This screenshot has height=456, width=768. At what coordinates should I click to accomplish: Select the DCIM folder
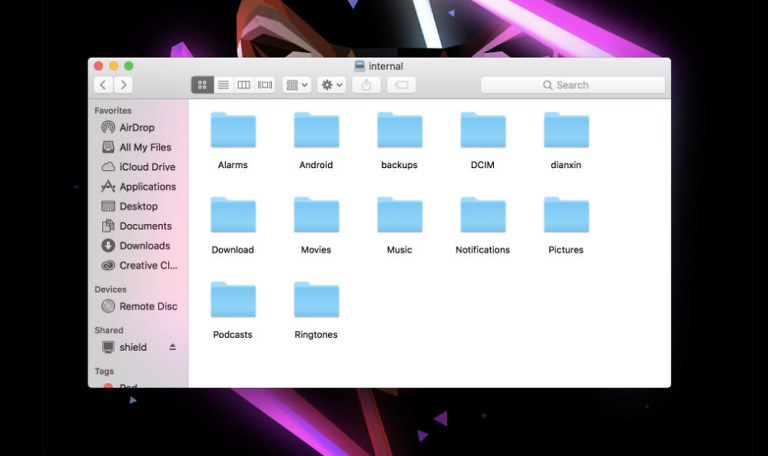coord(482,131)
